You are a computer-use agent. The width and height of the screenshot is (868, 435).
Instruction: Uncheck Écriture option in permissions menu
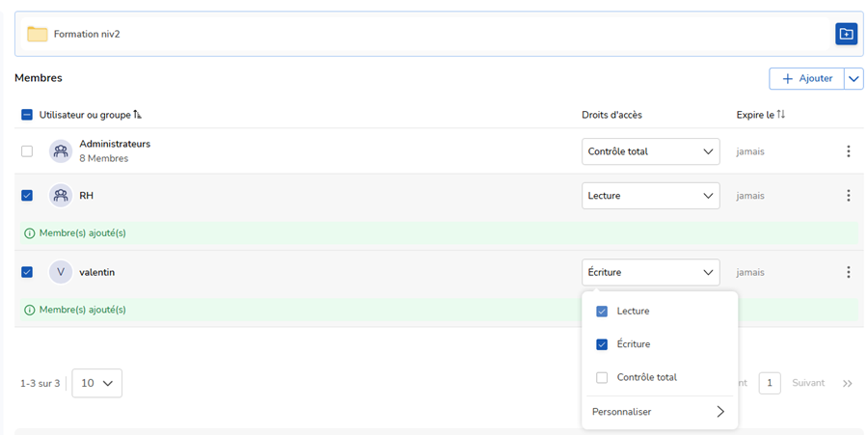[x=602, y=344]
